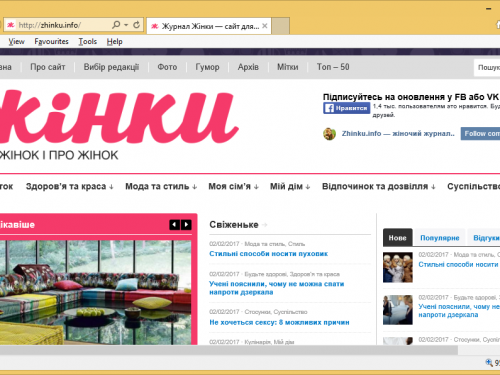Click the colorful sofa slider image
Screen dimensions: 500x375
click(96, 292)
